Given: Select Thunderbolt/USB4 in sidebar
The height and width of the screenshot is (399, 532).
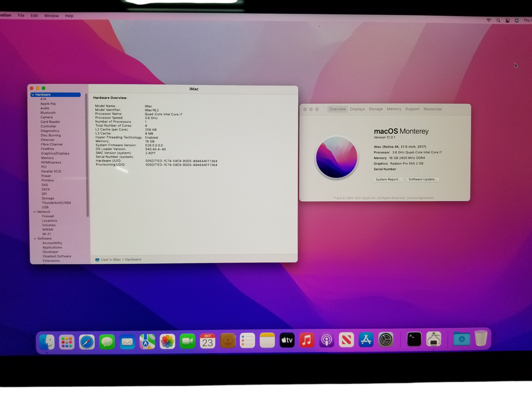Looking at the screenshot, I should coord(56,203).
